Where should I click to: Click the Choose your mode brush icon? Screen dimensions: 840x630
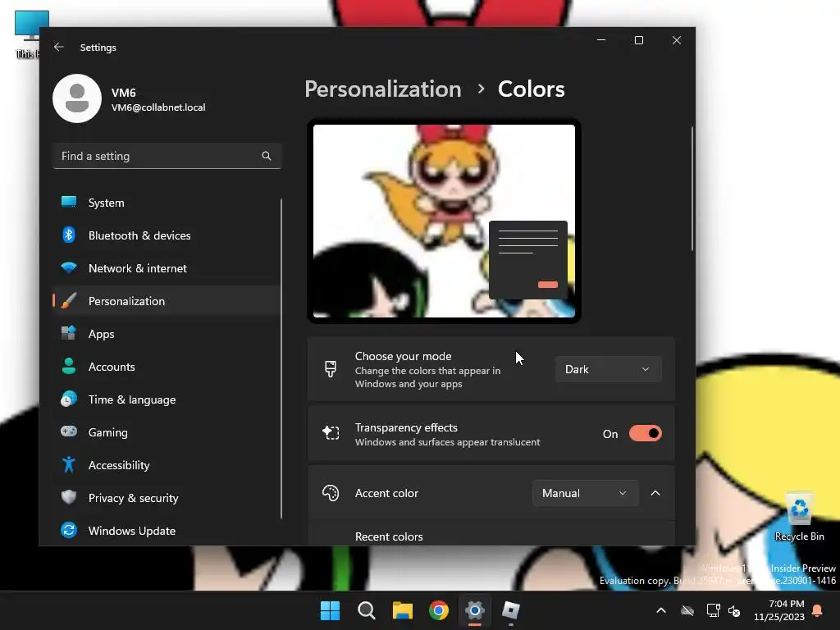coord(331,369)
